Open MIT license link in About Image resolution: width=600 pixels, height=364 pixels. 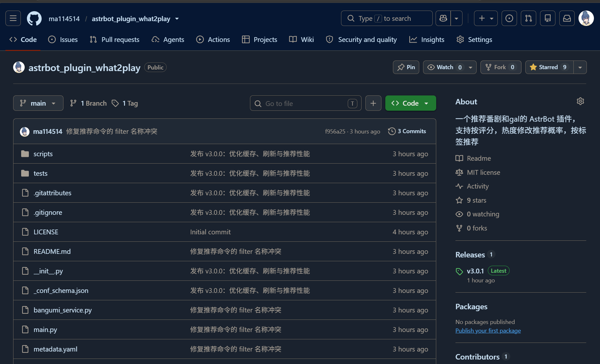[478, 172]
